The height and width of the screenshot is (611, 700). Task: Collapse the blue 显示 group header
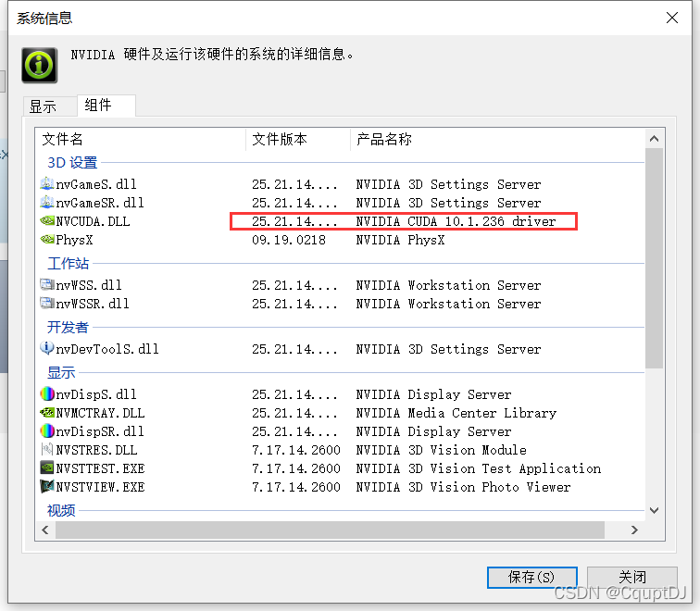(x=61, y=372)
